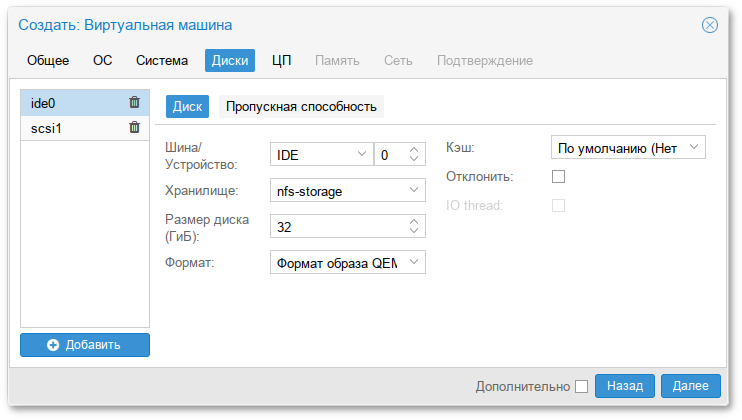Expand the nfs-storage storage dropdown
Image resolution: width=742 pixels, height=420 pixels.
point(414,190)
